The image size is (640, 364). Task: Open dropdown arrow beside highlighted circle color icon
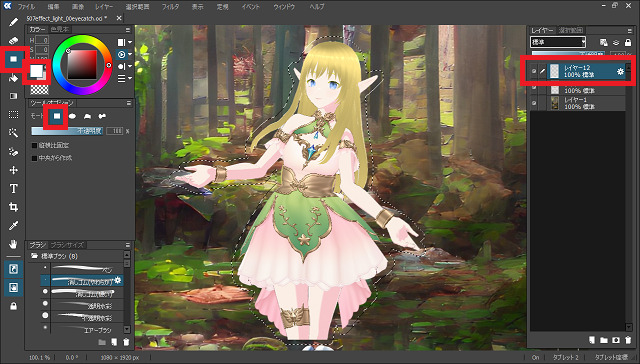pyautogui.click(x=130, y=54)
